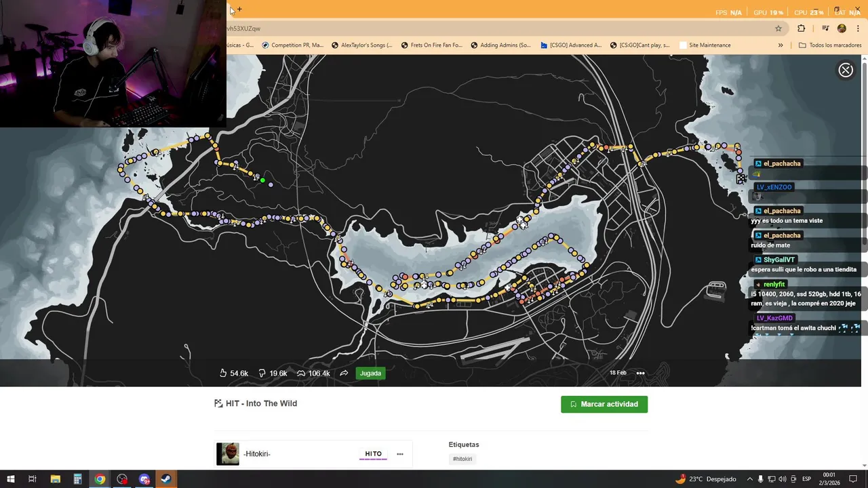The height and width of the screenshot is (488, 868).
Task: Open the [CSGO] Advanced A... bookmark
Action: pos(571,45)
